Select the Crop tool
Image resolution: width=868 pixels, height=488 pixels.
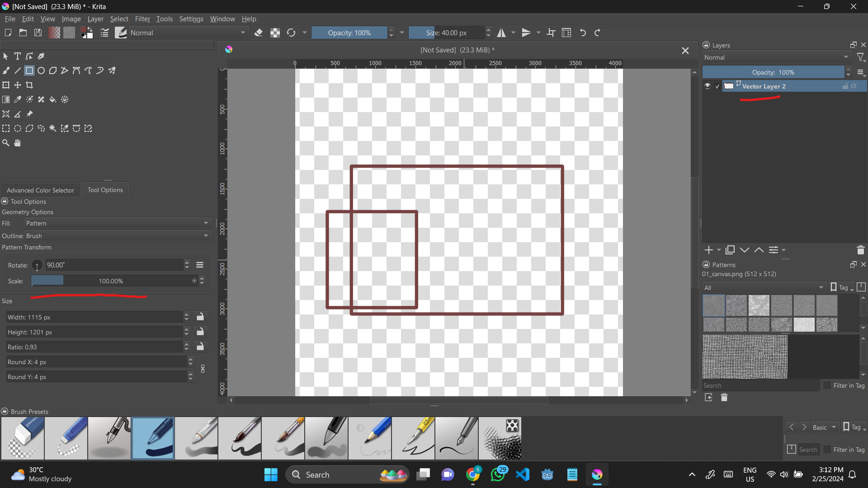pos(29,85)
